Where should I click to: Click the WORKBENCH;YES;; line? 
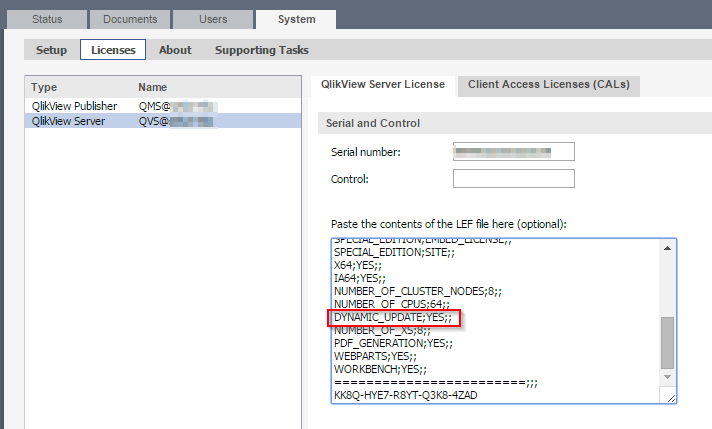(x=380, y=369)
